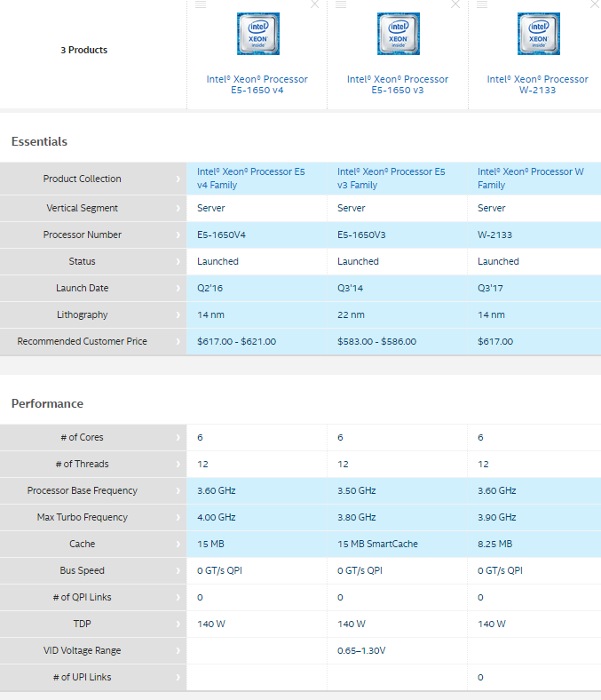Open the Xeon Processor W Family link

(531, 179)
